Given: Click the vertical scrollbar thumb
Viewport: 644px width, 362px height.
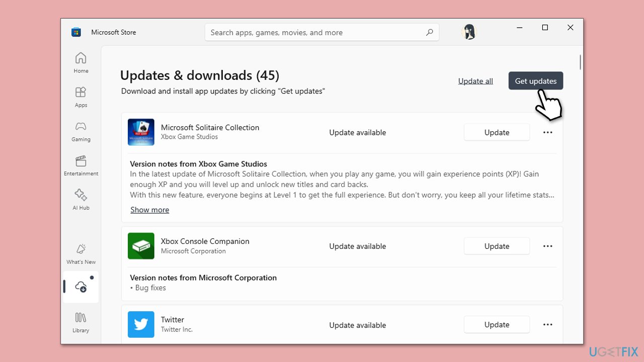Looking at the screenshot, I should tap(580, 62).
